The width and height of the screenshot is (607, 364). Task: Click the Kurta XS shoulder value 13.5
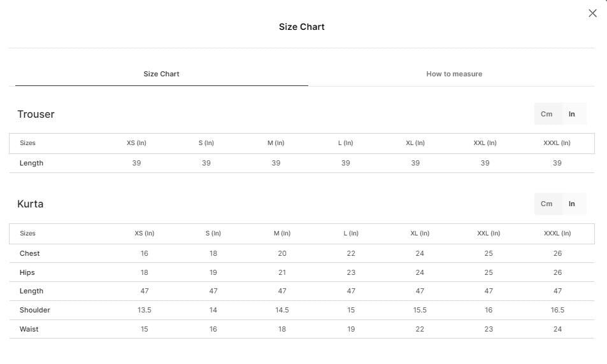(145, 310)
